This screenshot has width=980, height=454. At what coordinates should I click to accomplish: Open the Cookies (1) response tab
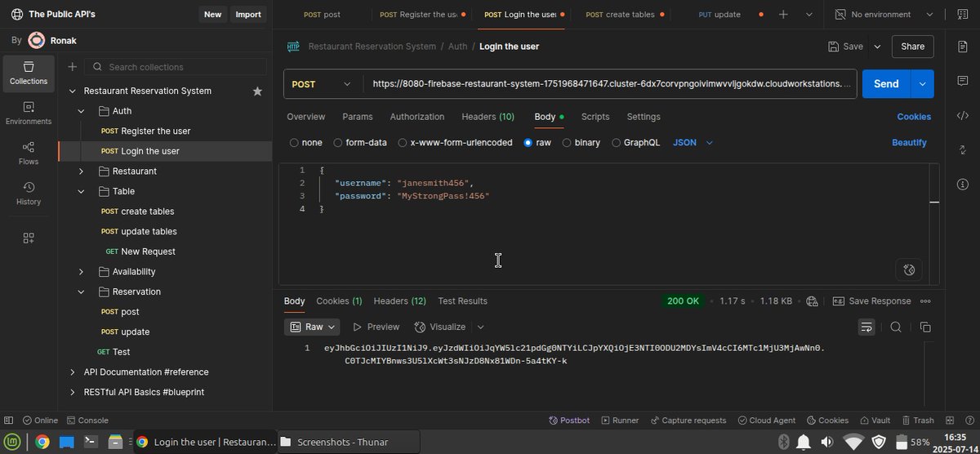[339, 301]
